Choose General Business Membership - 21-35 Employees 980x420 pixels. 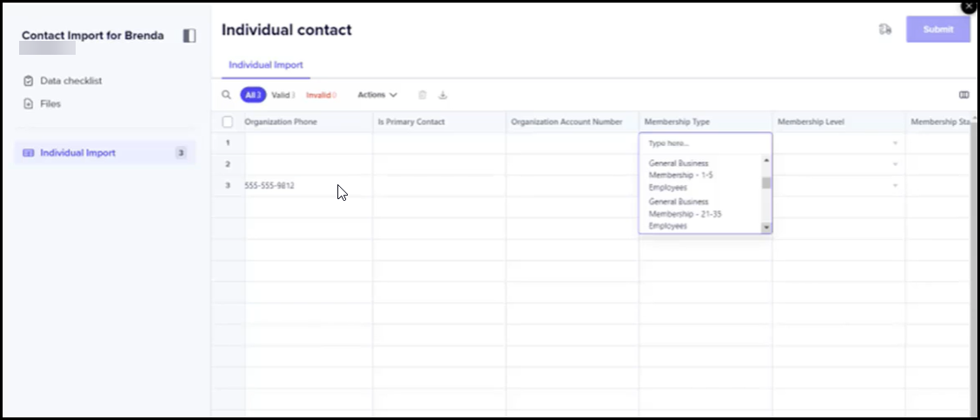click(x=678, y=213)
